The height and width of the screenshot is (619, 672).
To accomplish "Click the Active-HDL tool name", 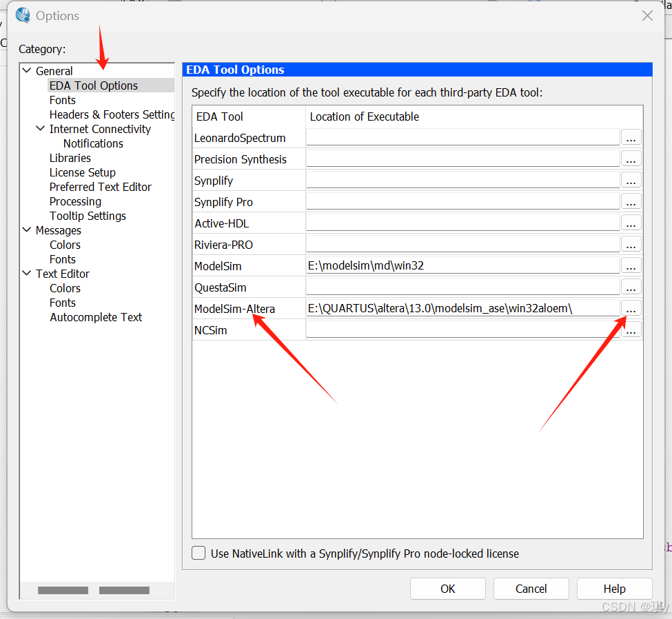I will (x=221, y=223).
